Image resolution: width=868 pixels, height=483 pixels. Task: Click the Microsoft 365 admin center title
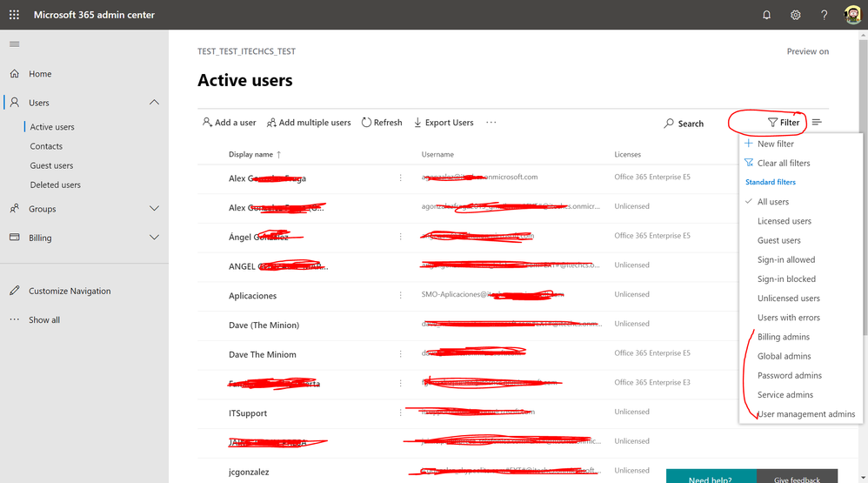(94, 15)
